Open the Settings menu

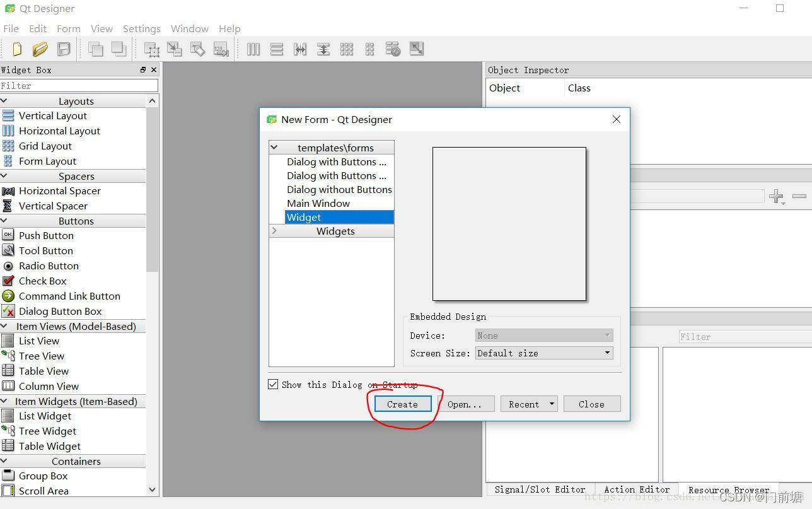(x=142, y=28)
